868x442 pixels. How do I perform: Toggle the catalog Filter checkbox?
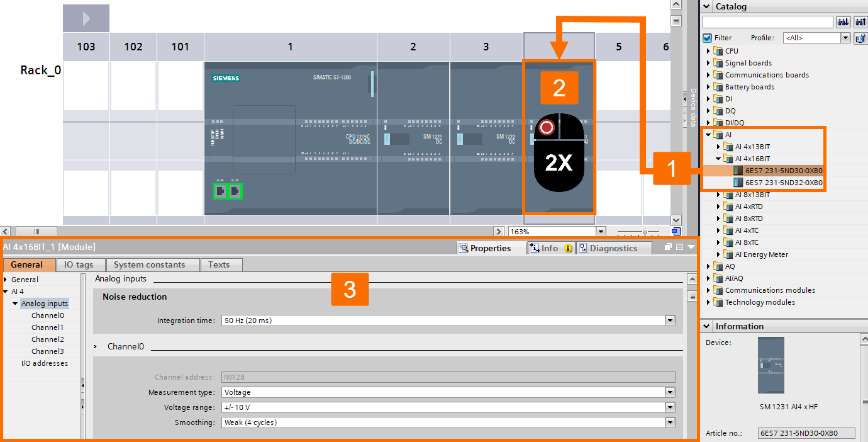click(x=708, y=38)
